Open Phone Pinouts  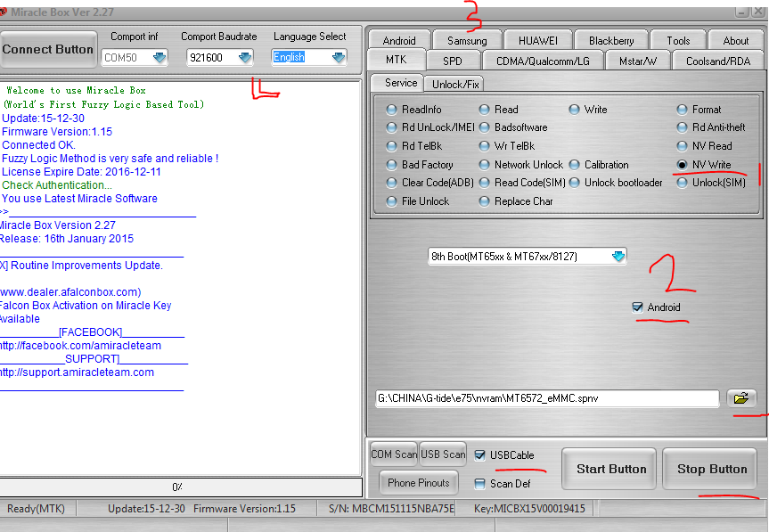point(419,483)
